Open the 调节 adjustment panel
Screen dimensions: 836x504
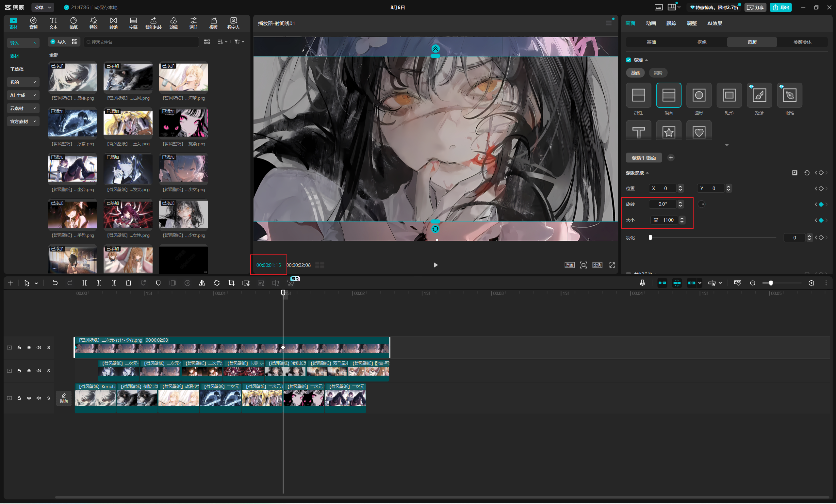coord(193,23)
